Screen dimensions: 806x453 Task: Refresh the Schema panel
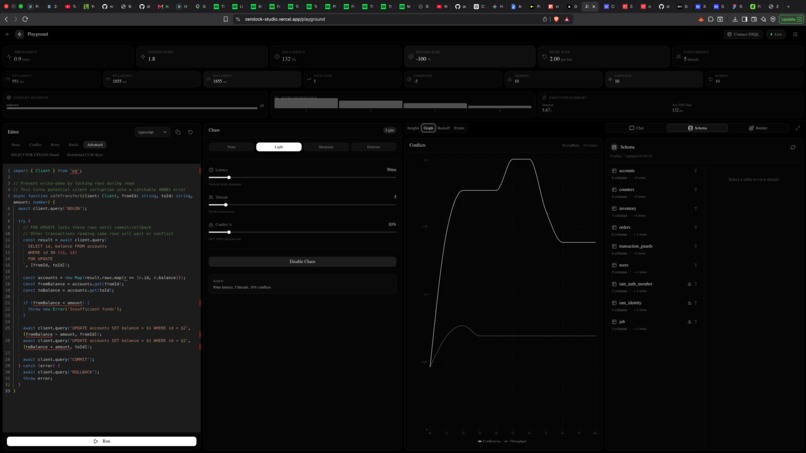[x=793, y=147]
